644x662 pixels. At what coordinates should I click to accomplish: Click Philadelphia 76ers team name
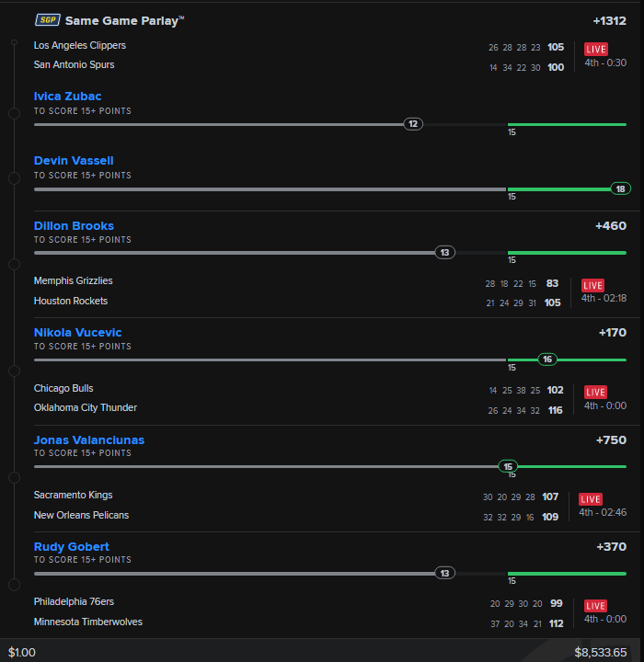click(74, 601)
